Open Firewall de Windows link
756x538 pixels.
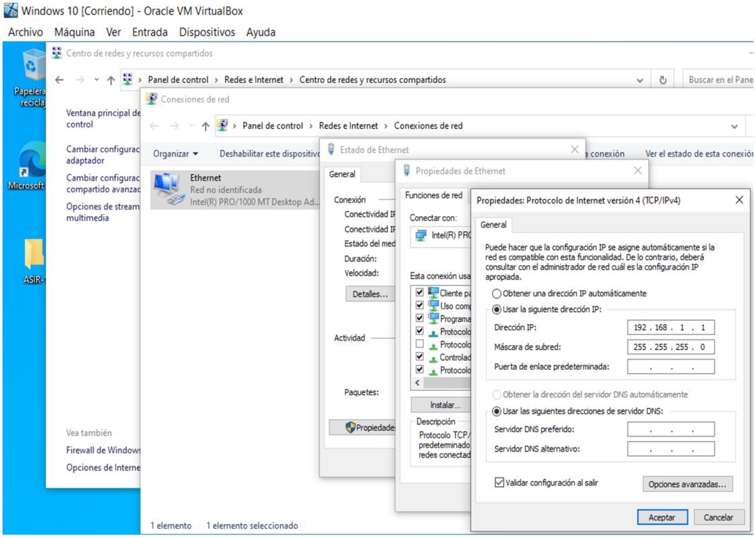(x=103, y=450)
